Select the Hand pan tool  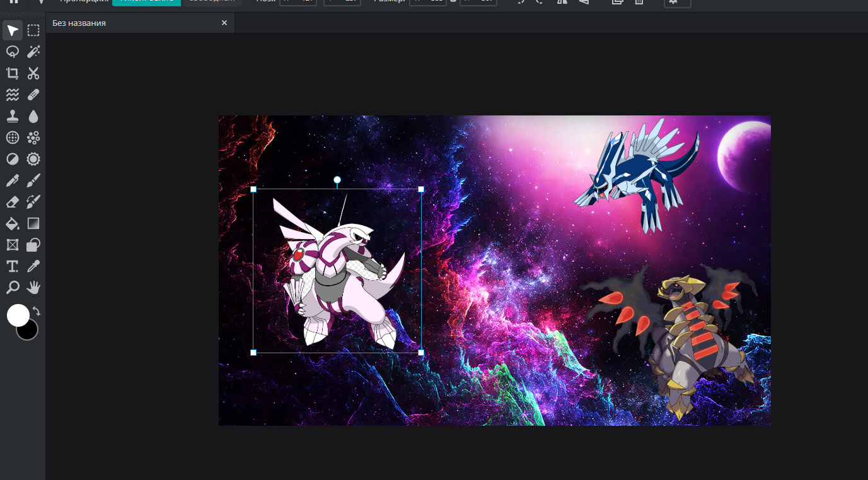pyautogui.click(x=33, y=288)
